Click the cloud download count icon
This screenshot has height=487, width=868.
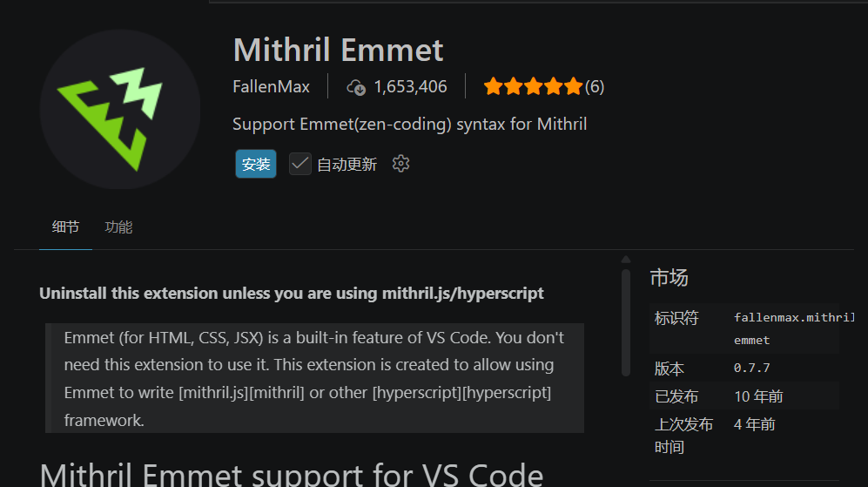coord(356,87)
